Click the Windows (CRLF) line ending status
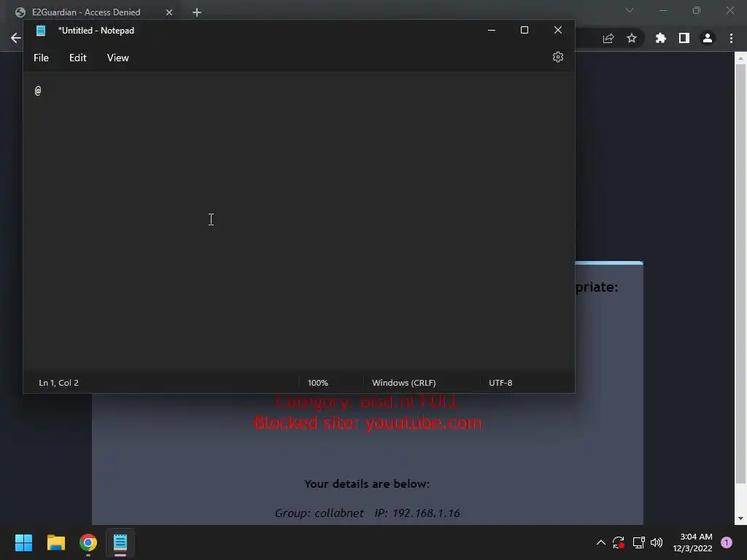 (x=403, y=383)
